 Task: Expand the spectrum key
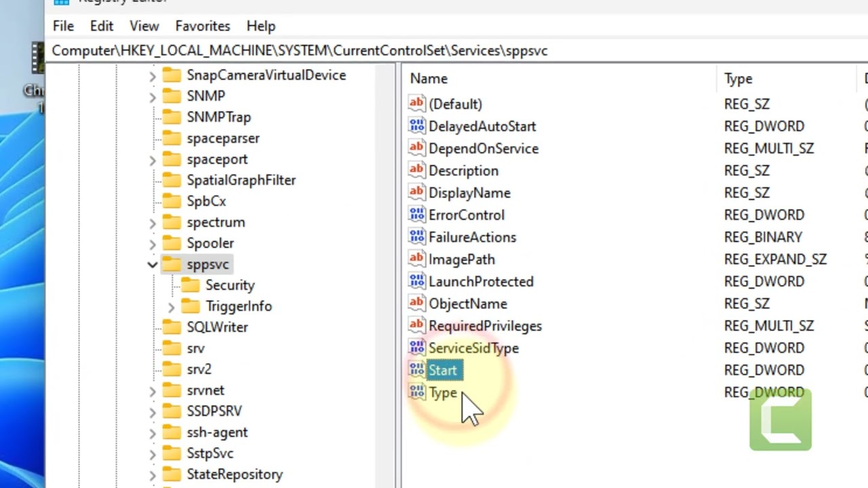[x=153, y=222]
